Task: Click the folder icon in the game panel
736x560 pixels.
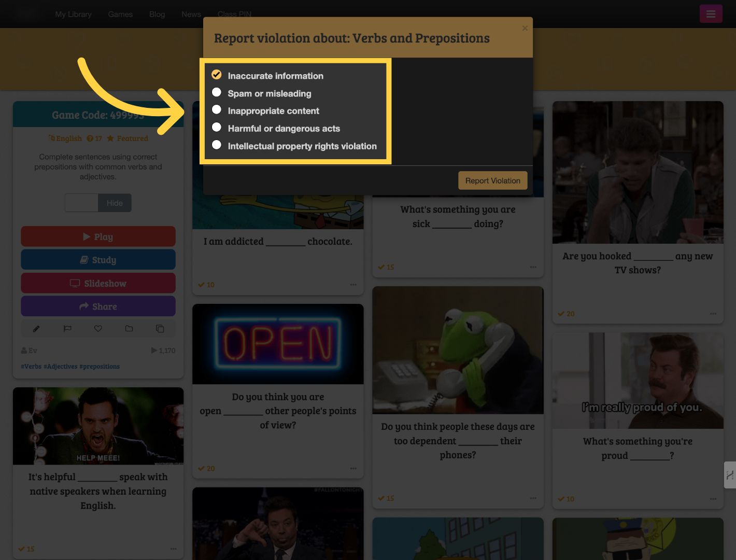Action: coord(129,329)
